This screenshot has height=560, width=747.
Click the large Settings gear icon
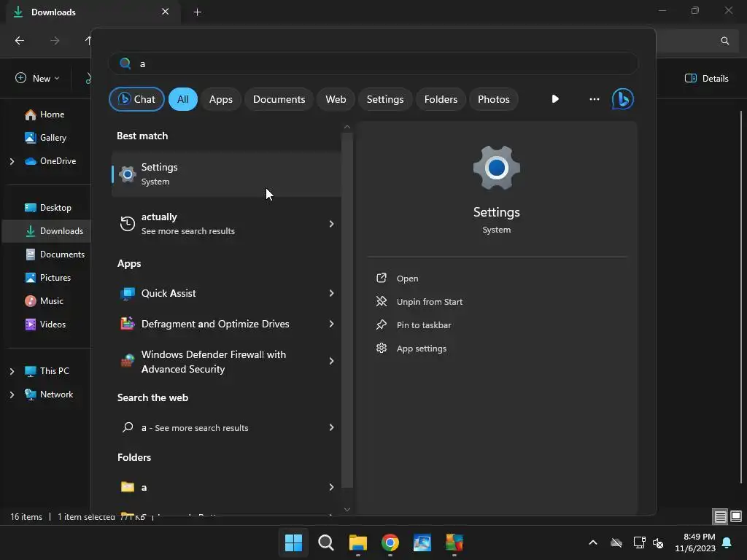pyautogui.click(x=496, y=168)
